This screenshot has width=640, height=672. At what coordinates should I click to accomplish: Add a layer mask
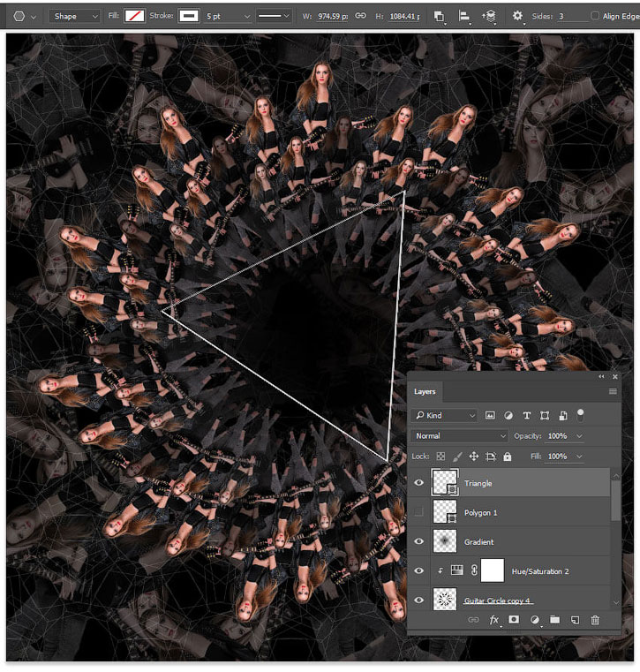pos(514,620)
